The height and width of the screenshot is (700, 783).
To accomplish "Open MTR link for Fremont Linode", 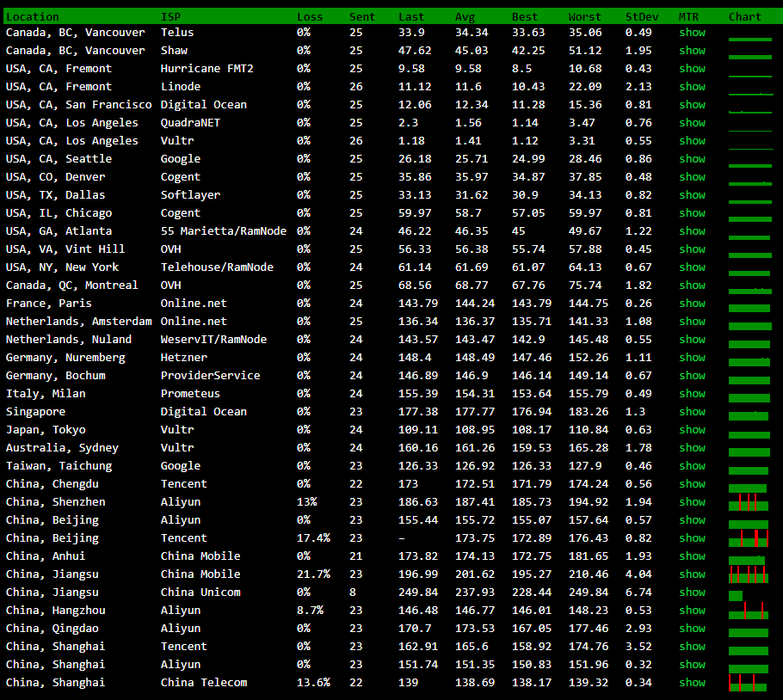I will [692, 86].
